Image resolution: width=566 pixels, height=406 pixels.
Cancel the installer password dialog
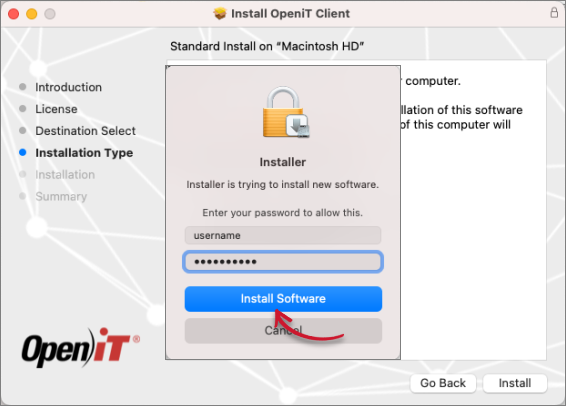pyautogui.click(x=283, y=331)
